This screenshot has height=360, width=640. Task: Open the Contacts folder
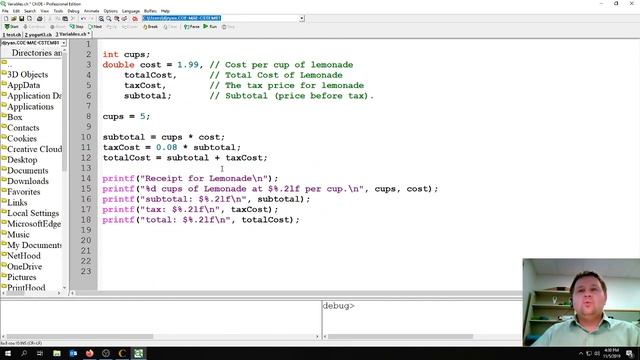coord(23,128)
